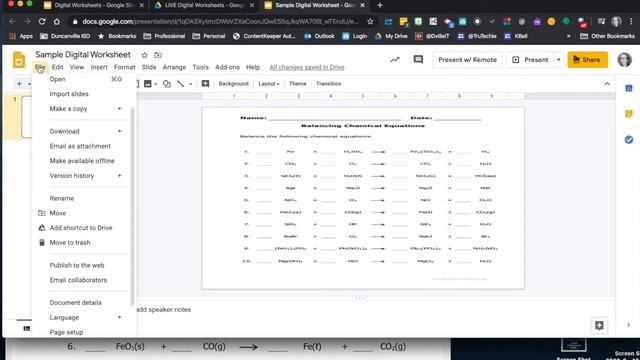Expand the Download submenu
This screenshot has height=360, width=640.
click(120, 131)
